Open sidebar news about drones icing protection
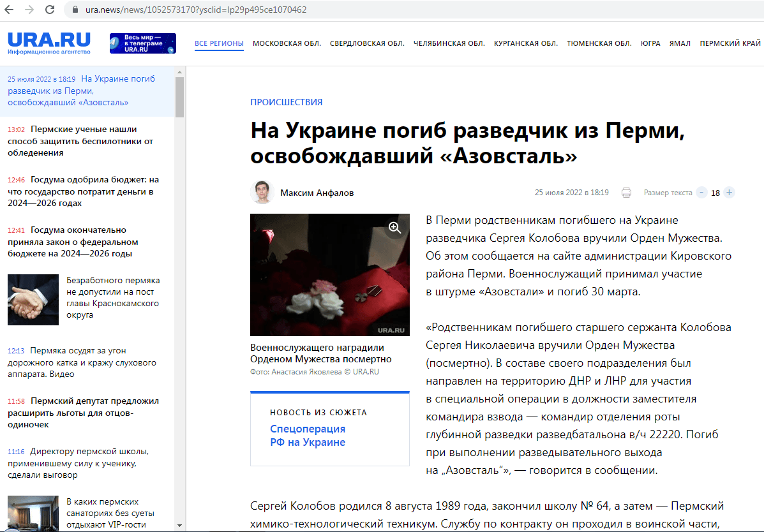The width and height of the screenshot is (764, 532). pos(80,141)
